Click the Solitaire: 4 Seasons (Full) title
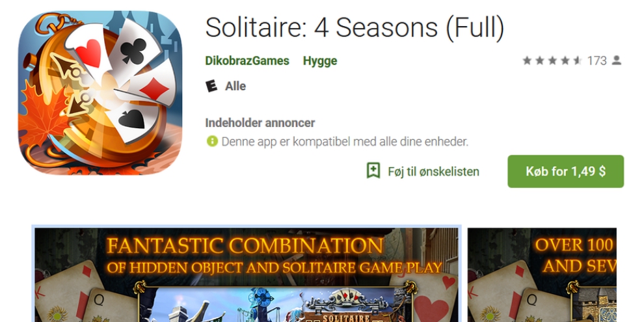This screenshot has height=322, width=644. coord(355,28)
